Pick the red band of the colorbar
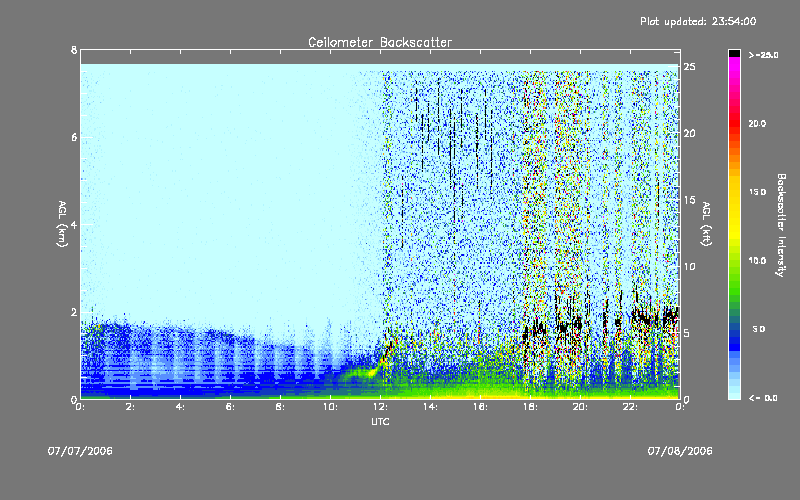Screen dimensions: 800x500 (x=734, y=122)
